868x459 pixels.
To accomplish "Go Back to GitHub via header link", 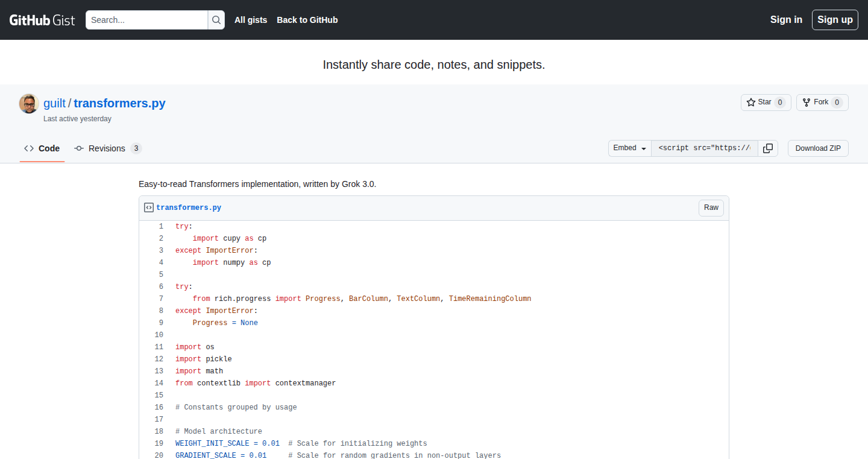I will [307, 20].
